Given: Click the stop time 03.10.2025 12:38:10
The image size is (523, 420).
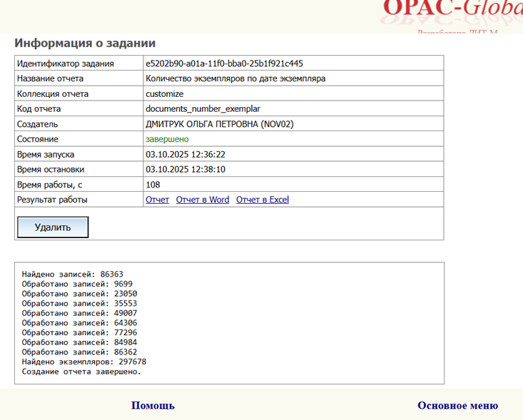Looking at the screenshot, I should click(x=186, y=170).
